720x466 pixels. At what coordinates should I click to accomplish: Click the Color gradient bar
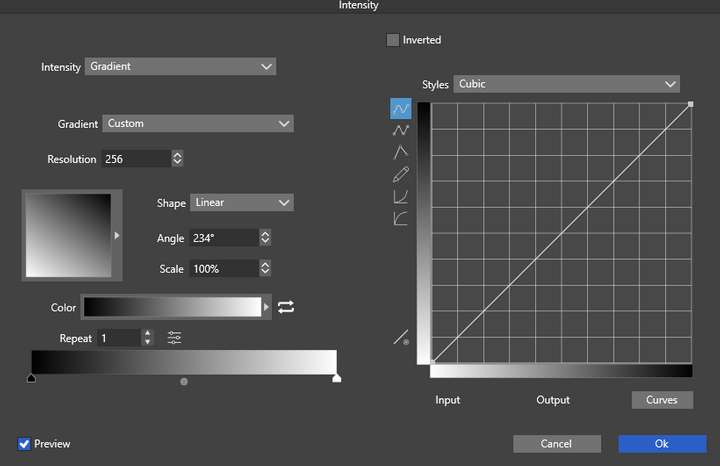172,307
